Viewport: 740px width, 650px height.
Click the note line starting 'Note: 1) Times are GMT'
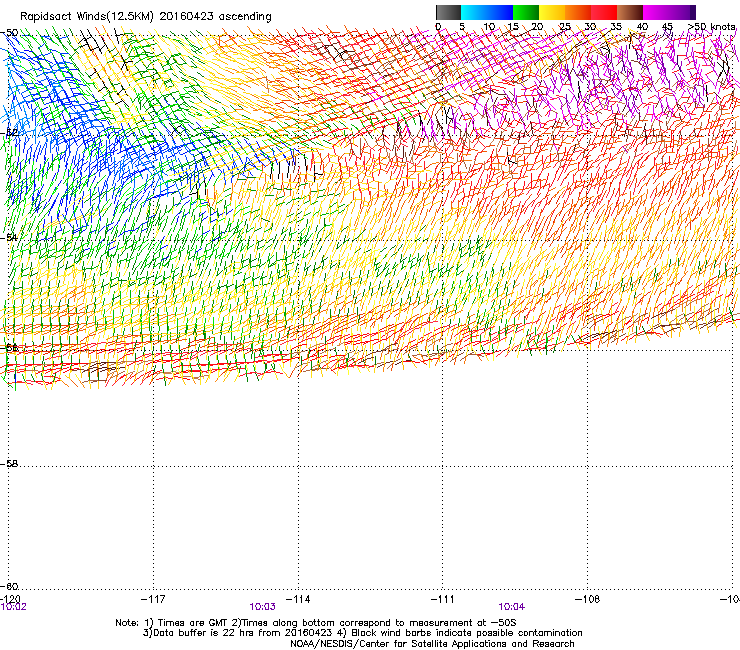pos(316,623)
